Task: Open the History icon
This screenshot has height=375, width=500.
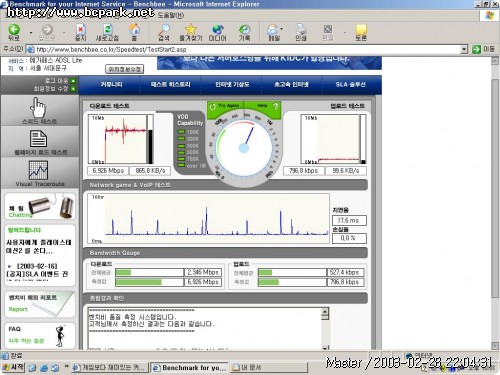Action: (244, 30)
